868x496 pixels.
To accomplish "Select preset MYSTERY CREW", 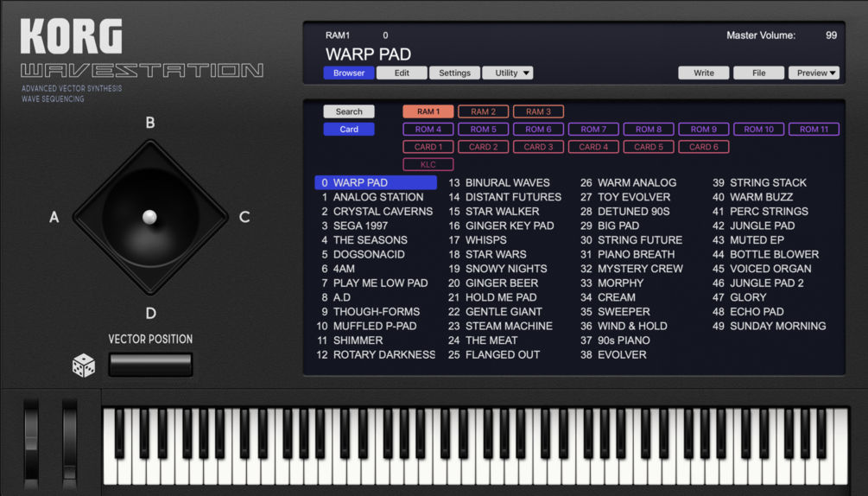I will tap(641, 269).
